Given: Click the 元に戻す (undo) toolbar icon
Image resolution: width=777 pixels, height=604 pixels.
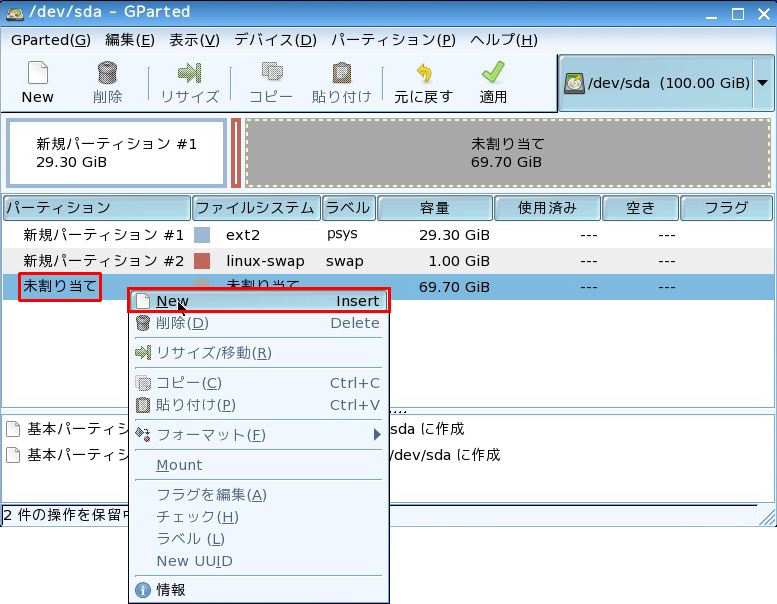Looking at the screenshot, I should point(423,74).
